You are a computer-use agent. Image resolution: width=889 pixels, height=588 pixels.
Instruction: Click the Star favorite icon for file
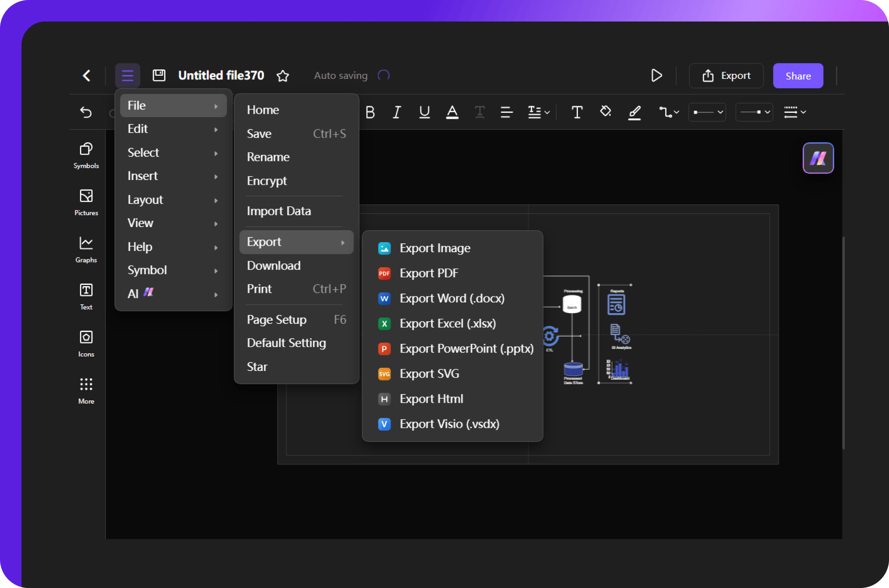click(283, 75)
